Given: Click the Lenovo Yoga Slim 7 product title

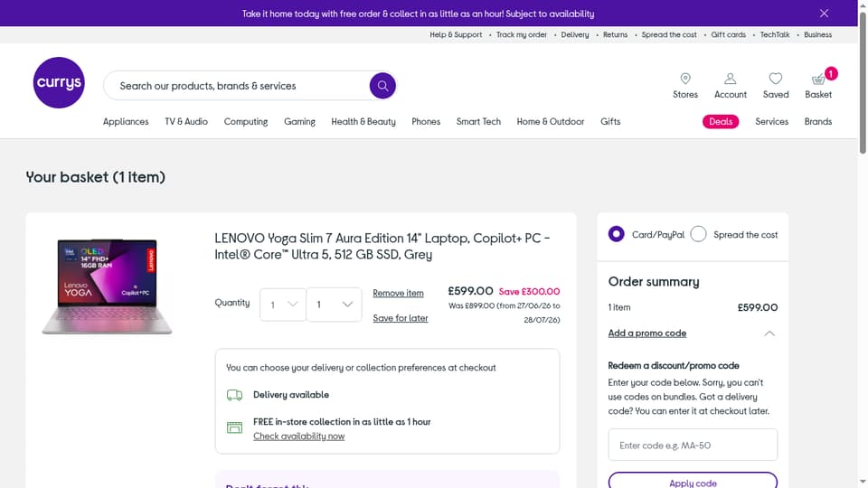Looking at the screenshot, I should coord(382,246).
